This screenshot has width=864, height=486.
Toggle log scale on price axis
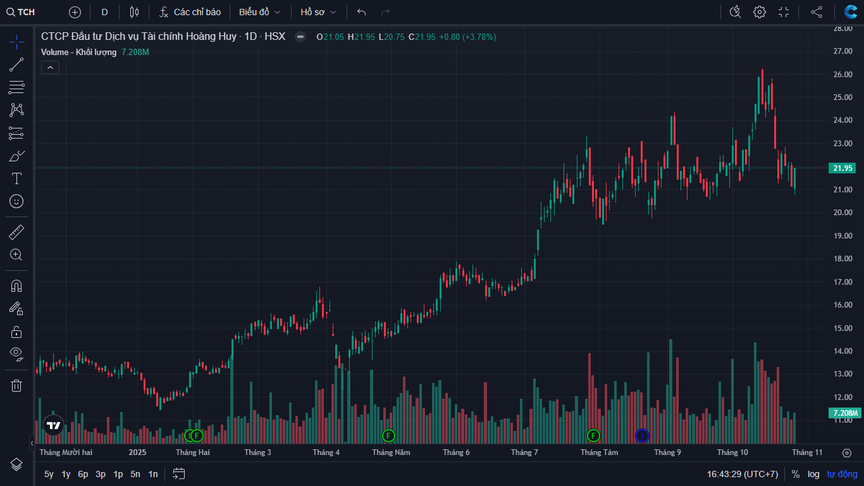click(x=814, y=474)
